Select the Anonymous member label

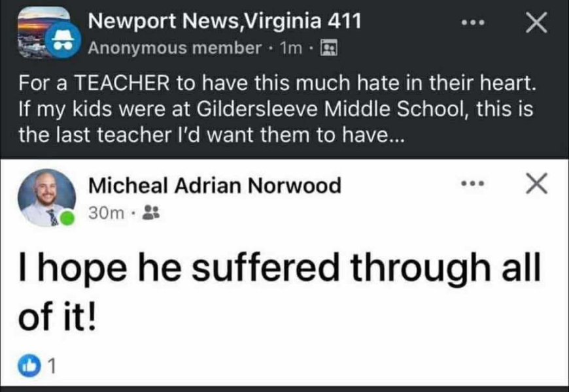coord(174,48)
